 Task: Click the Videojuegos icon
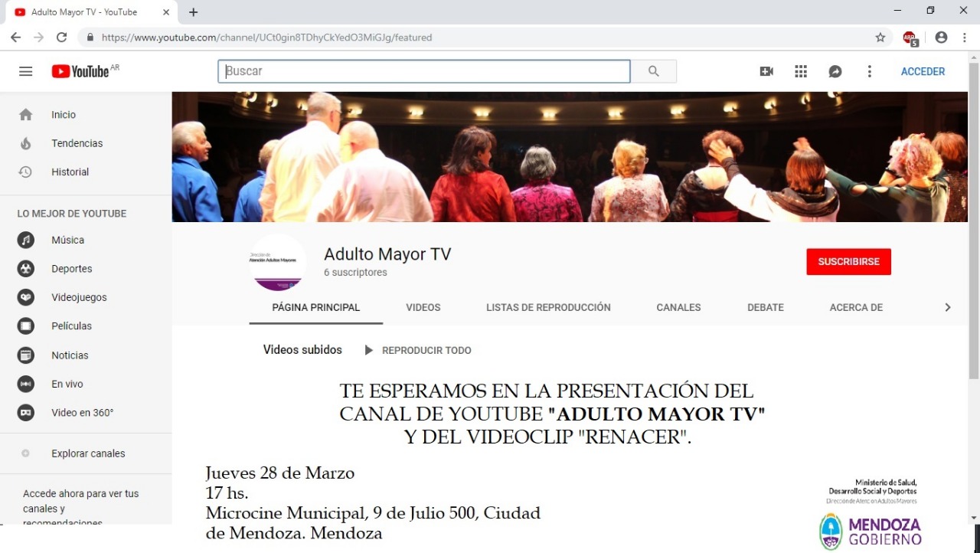[x=26, y=297]
